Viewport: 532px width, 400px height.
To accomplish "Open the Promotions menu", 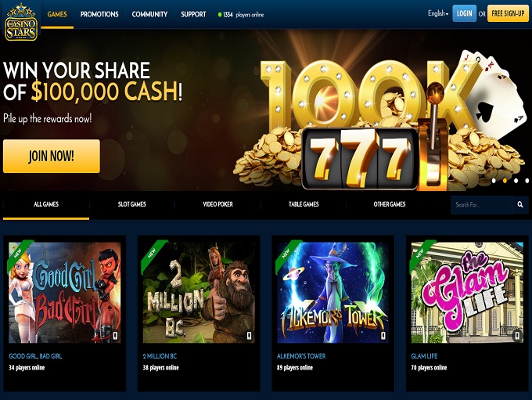I will pos(99,14).
